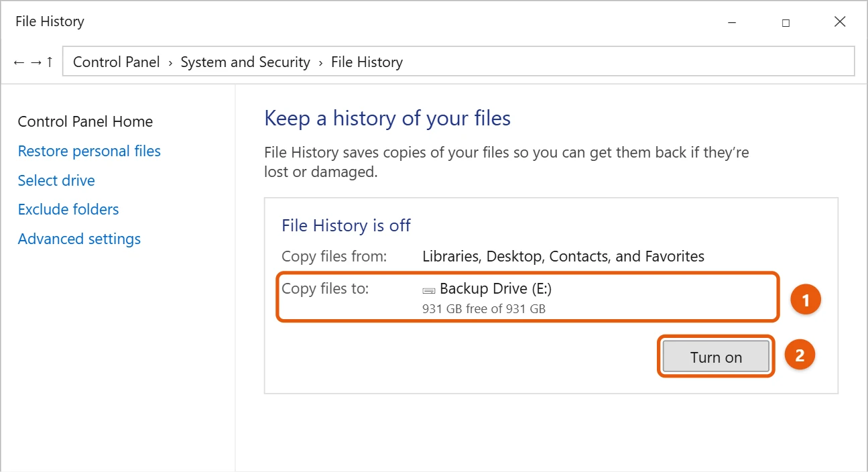Expand chevron after Control Panel breadcrumb
This screenshot has width=868, height=472.
click(x=170, y=63)
